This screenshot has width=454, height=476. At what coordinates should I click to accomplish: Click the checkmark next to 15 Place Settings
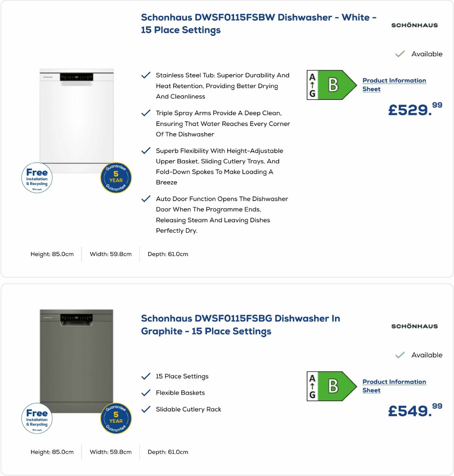[x=146, y=377]
